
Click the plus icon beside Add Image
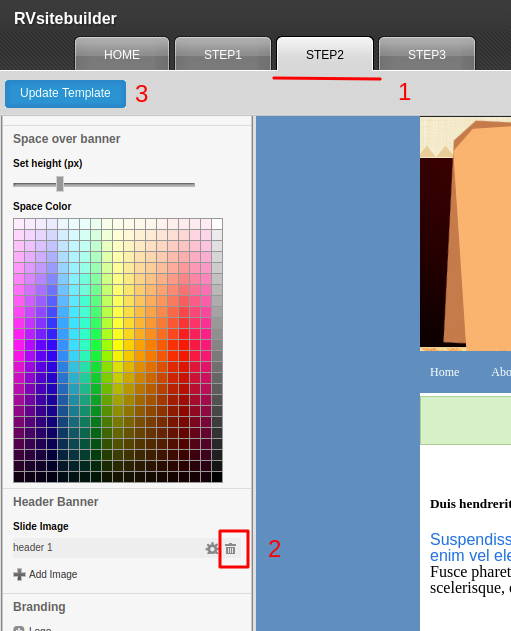(x=19, y=574)
